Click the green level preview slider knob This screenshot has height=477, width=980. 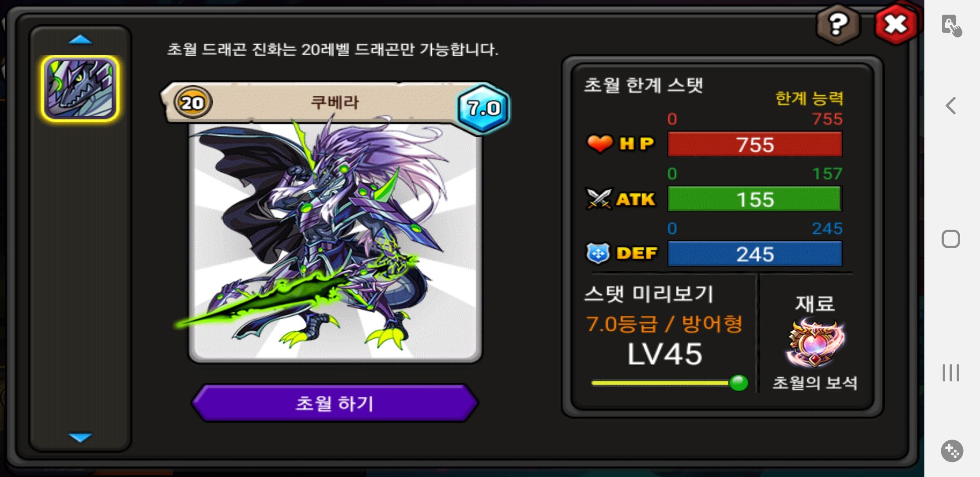(739, 382)
